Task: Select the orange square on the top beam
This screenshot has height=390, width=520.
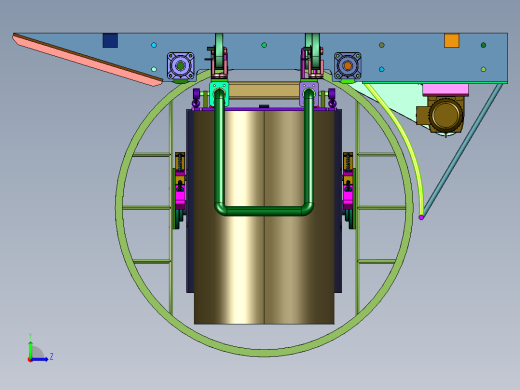Action: coord(452,40)
